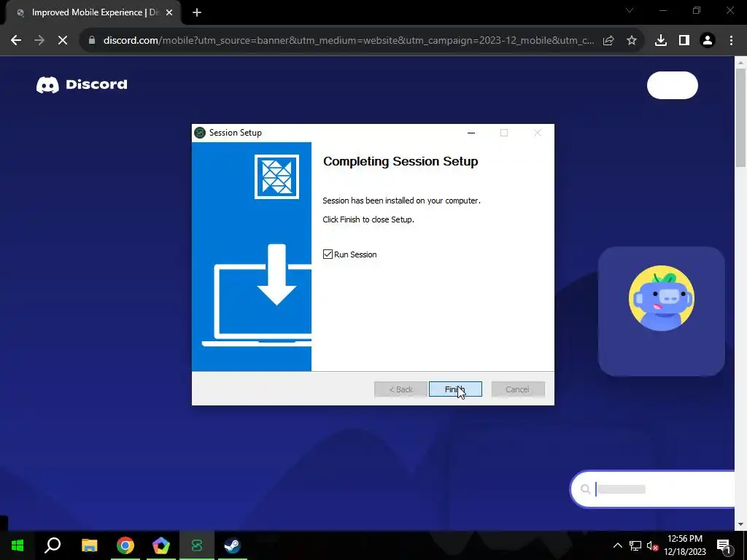Click the Session Setup title bar icon

pos(200,133)
